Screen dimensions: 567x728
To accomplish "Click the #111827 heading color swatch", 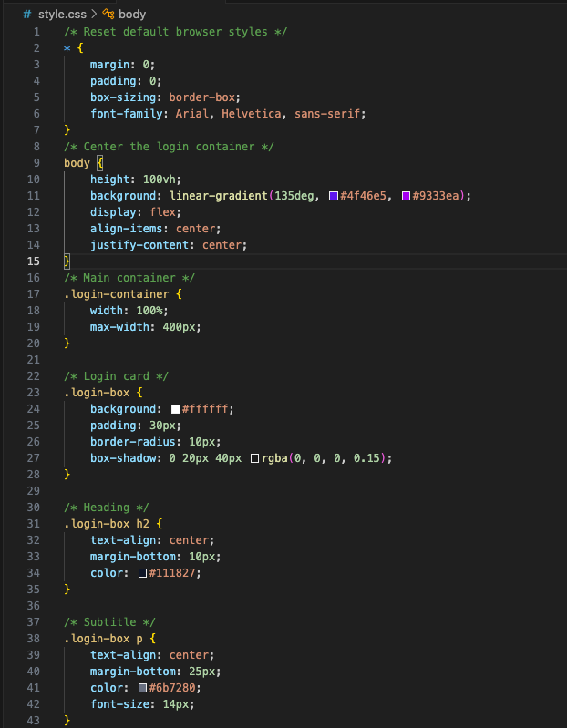I will (142, 573).
